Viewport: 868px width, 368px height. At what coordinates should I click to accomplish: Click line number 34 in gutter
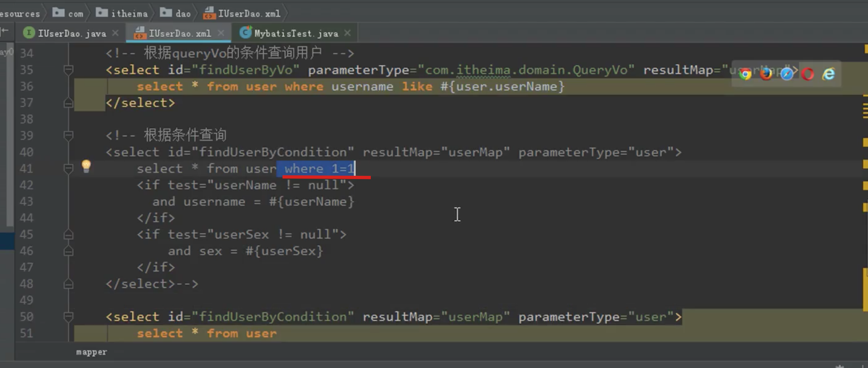point(27,53)
